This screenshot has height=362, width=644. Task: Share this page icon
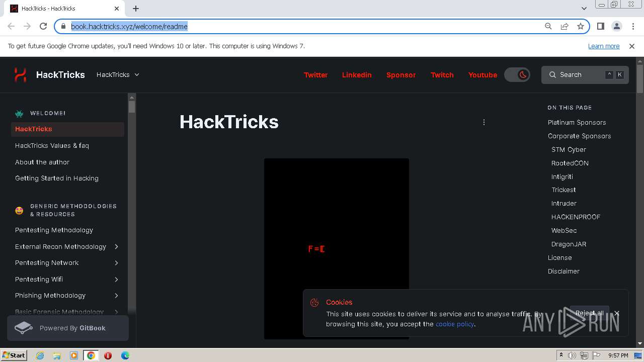coord(565,26)
